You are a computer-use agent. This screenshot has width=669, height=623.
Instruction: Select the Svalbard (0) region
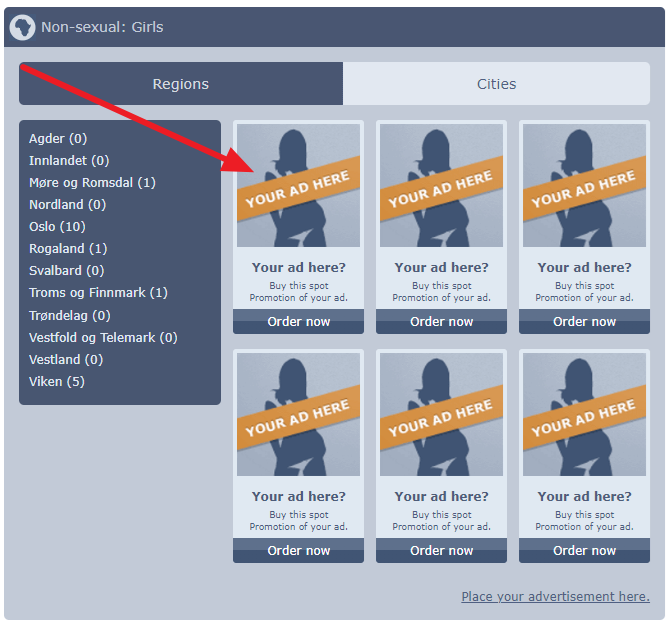pyautogui.click(x=67, y=271)
